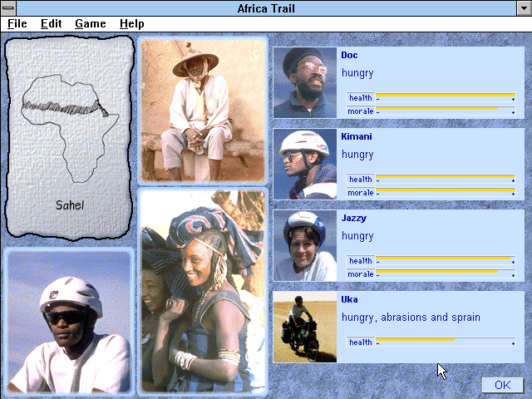This screenshot has width=532, height=399.
Task: Click Doc's health bar
Action: tap(446, 97)
